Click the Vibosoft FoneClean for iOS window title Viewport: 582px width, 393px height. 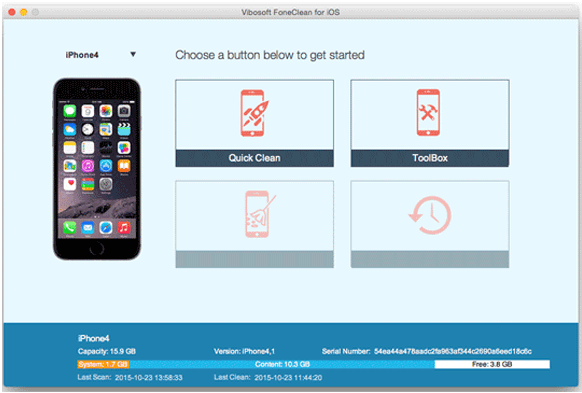pyautogui.click(x=291, y=12)
